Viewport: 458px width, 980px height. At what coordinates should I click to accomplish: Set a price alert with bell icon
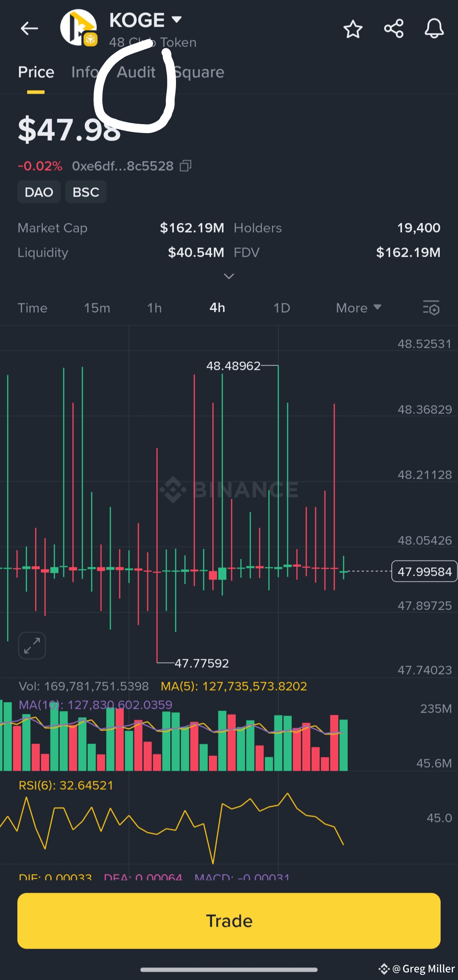pyautogui.click(x=434, y=29)
